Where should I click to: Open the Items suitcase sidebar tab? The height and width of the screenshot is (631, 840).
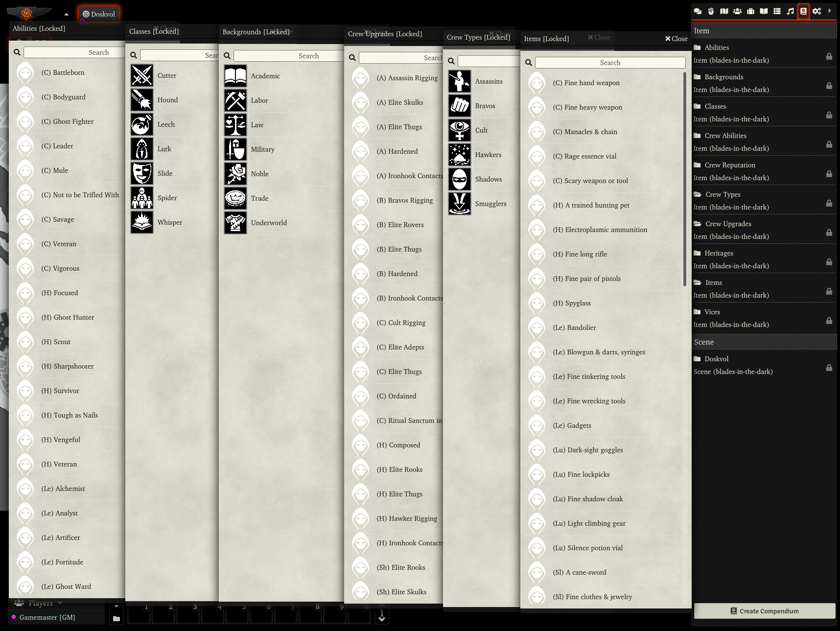pyautogui.click(x=750, y=11)
